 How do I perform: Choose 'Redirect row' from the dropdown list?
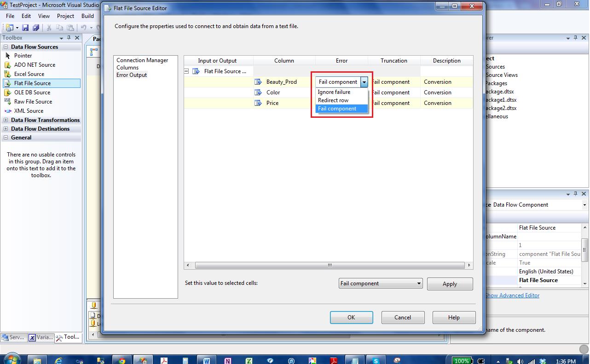pos(333,100)
